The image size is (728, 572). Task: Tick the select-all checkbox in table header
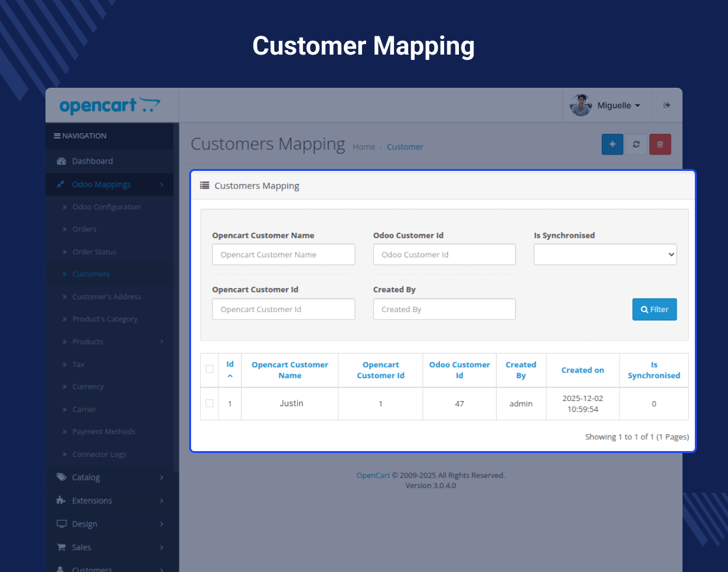[x=209, y=369]
